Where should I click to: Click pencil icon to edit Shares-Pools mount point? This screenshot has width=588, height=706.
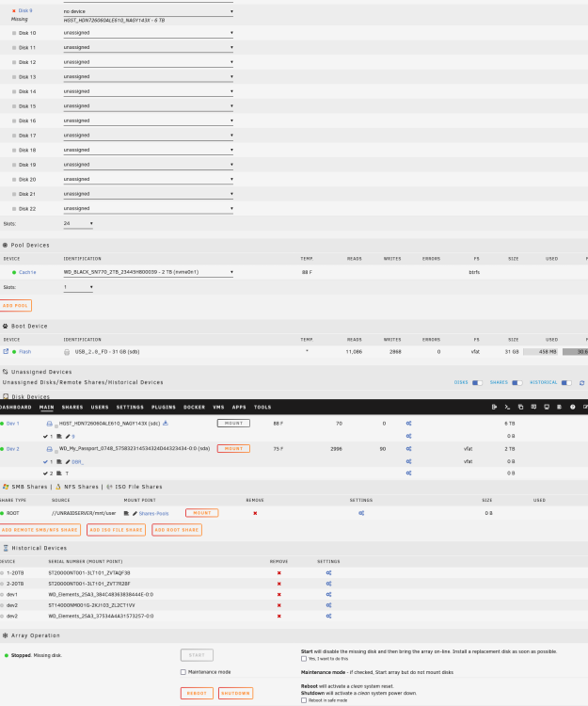coord(135,513)
